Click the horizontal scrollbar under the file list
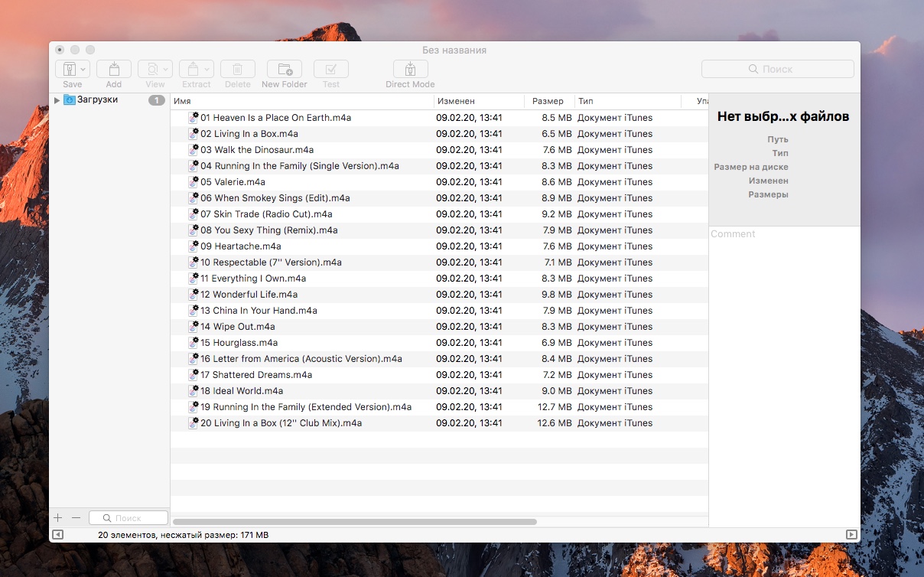924x577 pixels. [355, 522]
